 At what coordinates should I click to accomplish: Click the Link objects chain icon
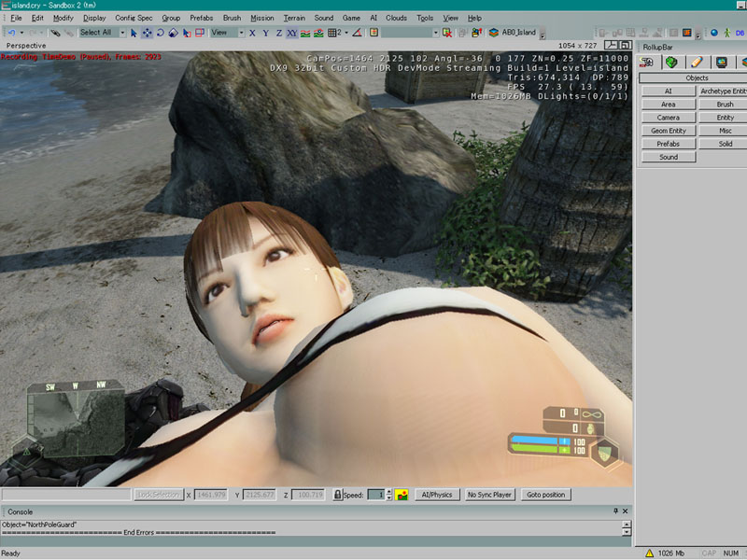pyautogui.click(x=55, y=33)
